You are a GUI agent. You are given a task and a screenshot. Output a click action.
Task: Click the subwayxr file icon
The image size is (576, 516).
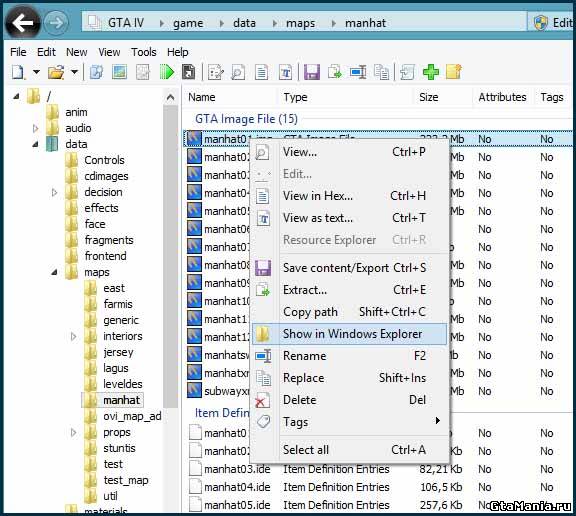click(194, 390)
